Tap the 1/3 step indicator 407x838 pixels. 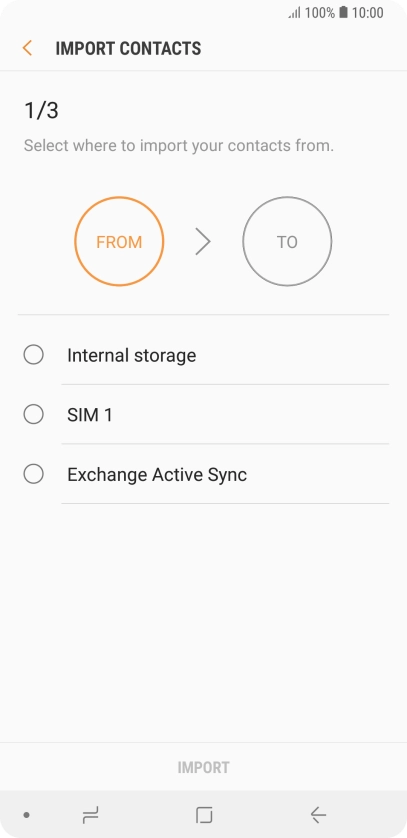(41, 111)
